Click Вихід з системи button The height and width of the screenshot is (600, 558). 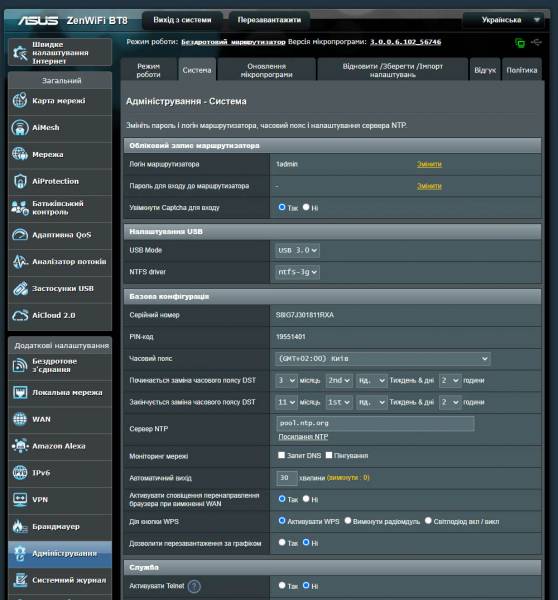tap(182, 20)
